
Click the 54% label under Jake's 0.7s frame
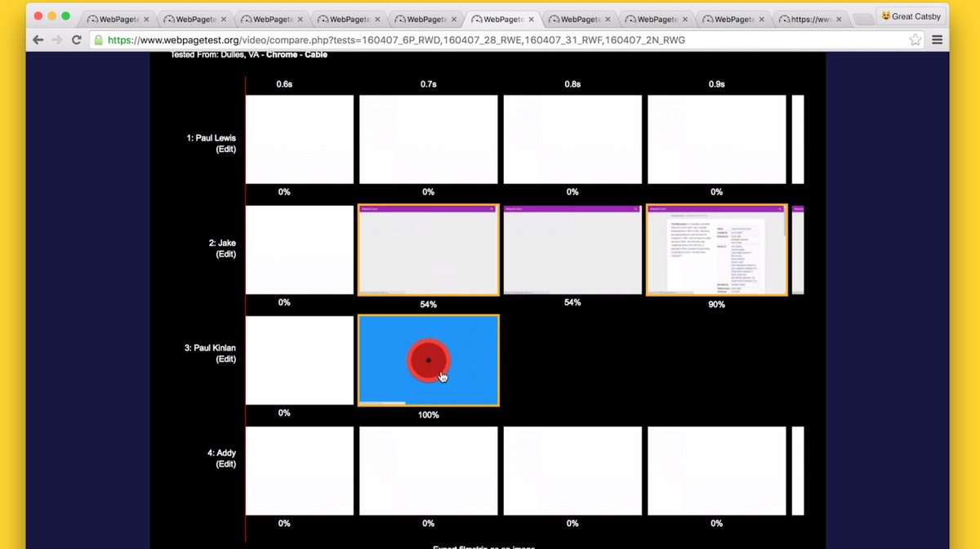coord(429,305)
